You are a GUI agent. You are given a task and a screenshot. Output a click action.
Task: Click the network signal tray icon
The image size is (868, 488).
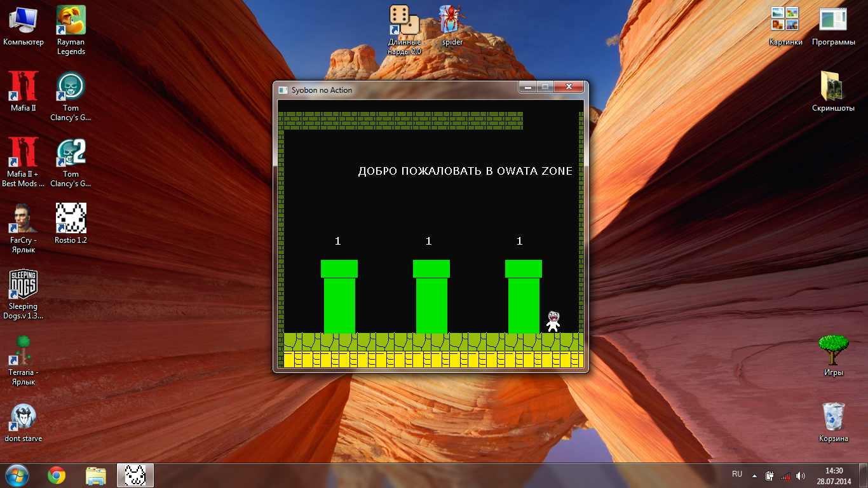click(x=785, y=475)
